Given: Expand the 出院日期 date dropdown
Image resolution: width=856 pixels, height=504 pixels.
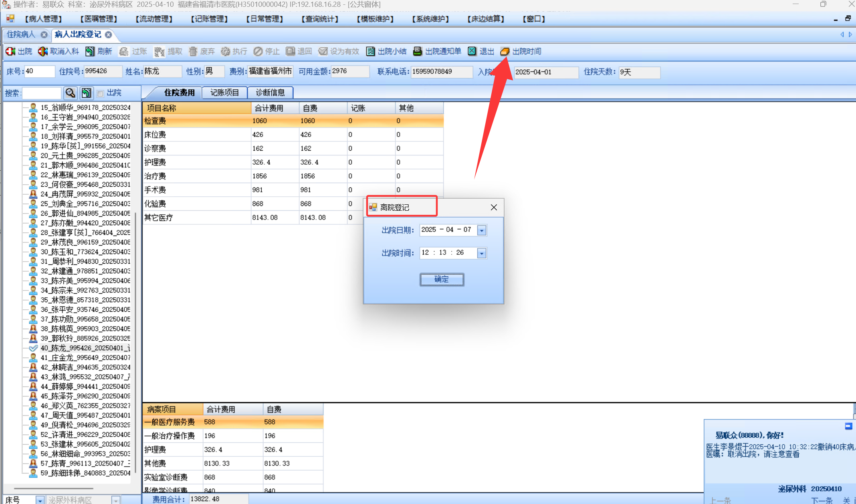Looking at the screenshot, I should click(x=482, y=230).
